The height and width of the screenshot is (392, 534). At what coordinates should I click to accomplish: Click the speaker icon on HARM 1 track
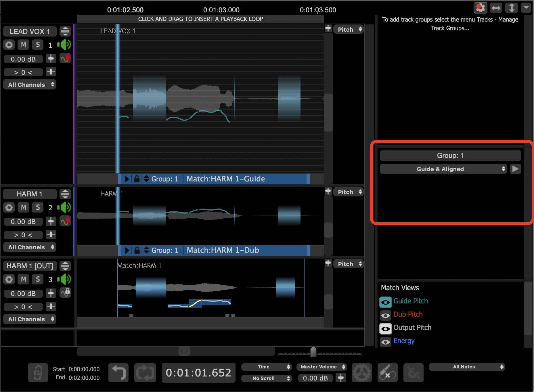tap(64, 207)
